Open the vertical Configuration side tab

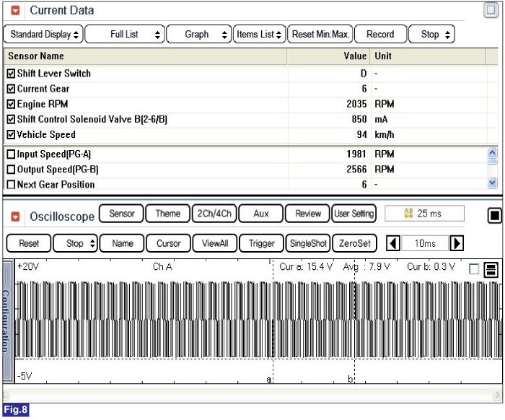click(6, 318)
